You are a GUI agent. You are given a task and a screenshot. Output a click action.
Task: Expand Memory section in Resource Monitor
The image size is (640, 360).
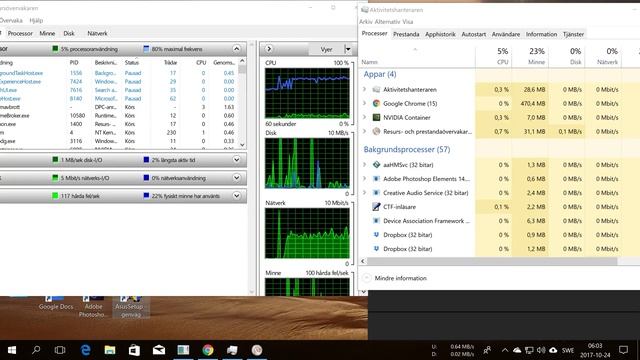click(x=236, y=196)
